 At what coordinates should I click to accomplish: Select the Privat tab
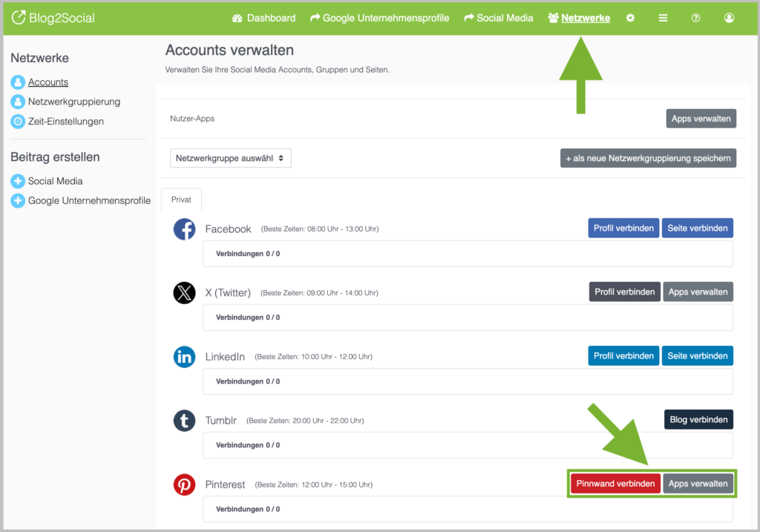click(x=181, y=200)
